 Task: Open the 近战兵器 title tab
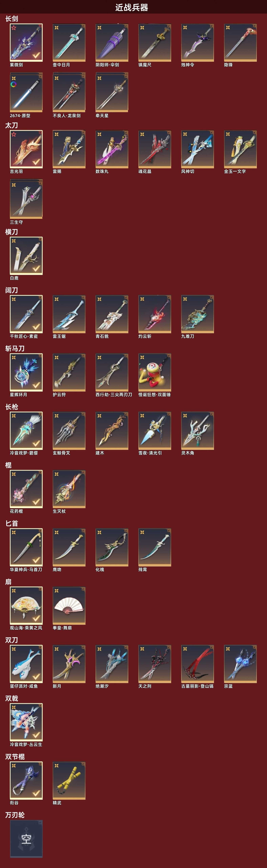point(132,7)
